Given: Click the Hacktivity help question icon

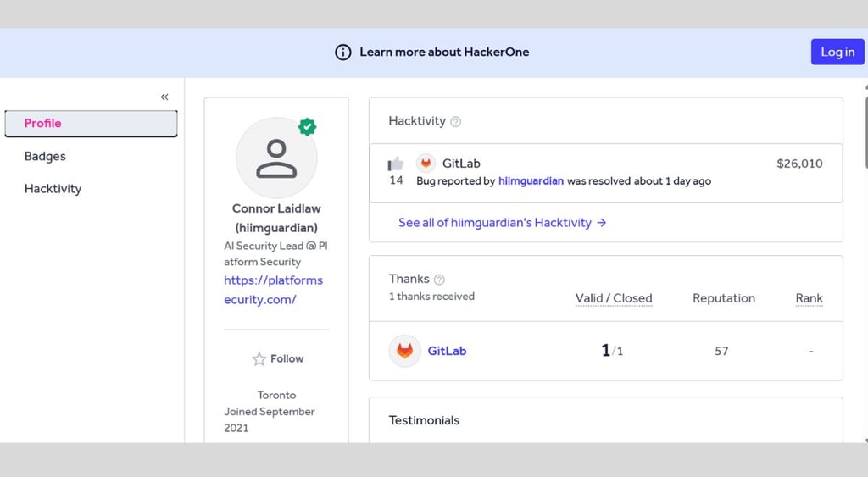Looking at the screenshot, I should 455,122.
